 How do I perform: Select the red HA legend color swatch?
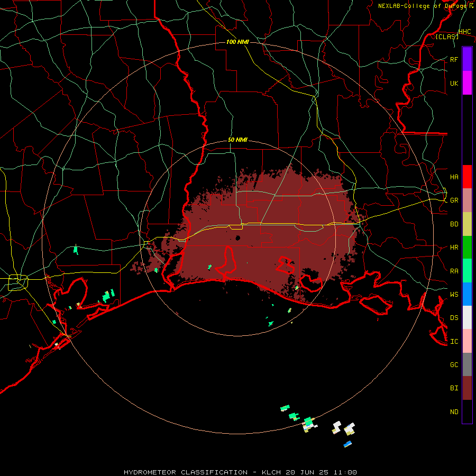467,177
